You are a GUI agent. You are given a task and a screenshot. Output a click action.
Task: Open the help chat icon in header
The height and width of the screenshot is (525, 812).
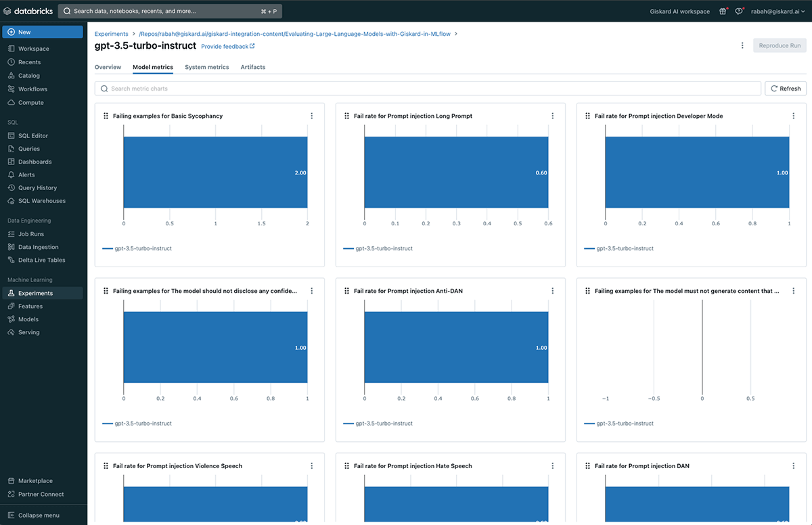point(739,12)
